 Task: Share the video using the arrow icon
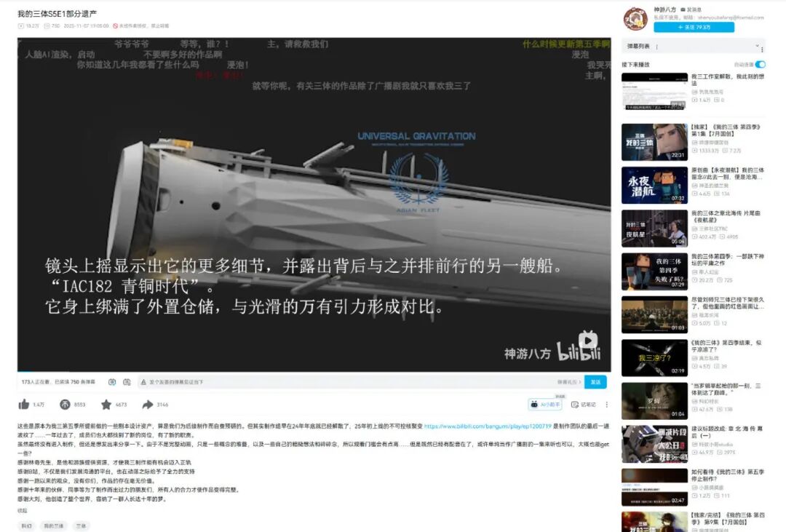[x=148, y=405]
